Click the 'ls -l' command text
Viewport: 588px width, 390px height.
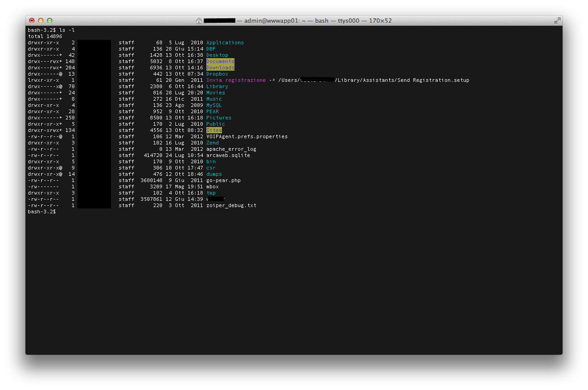[67, 30]
